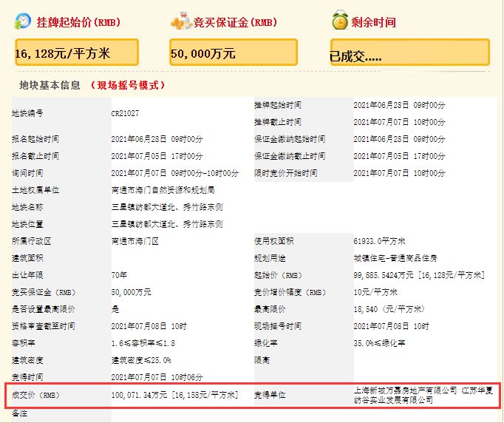Click 南通市海门自然资源和规划局 text
504x423 pixels.
pyautogui.click(x=163, y=190)
